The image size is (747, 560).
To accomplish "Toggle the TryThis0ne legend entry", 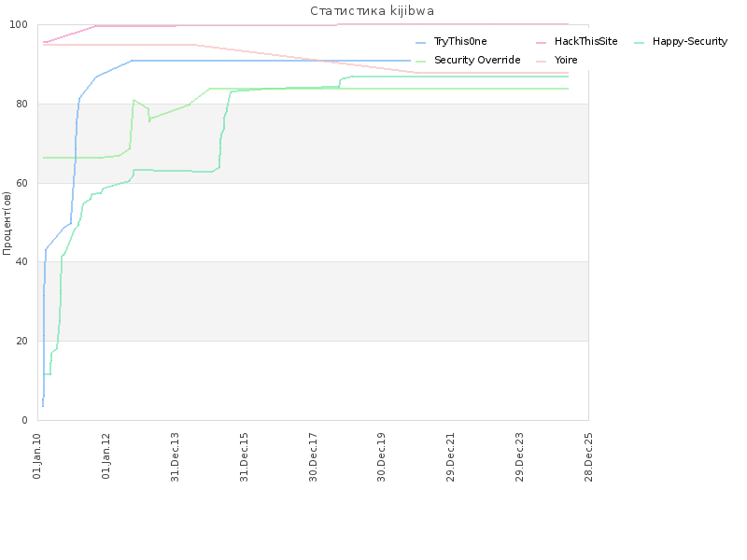I will 451,41.
